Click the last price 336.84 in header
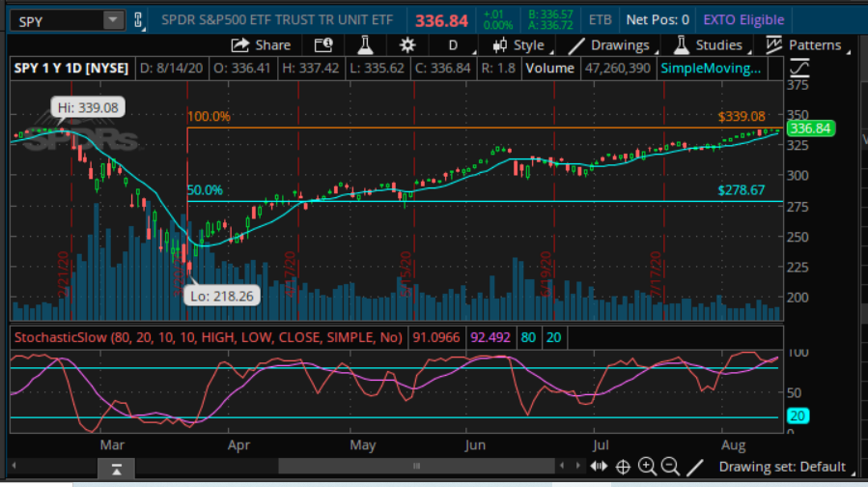The image size is (868, 487). 442,21
